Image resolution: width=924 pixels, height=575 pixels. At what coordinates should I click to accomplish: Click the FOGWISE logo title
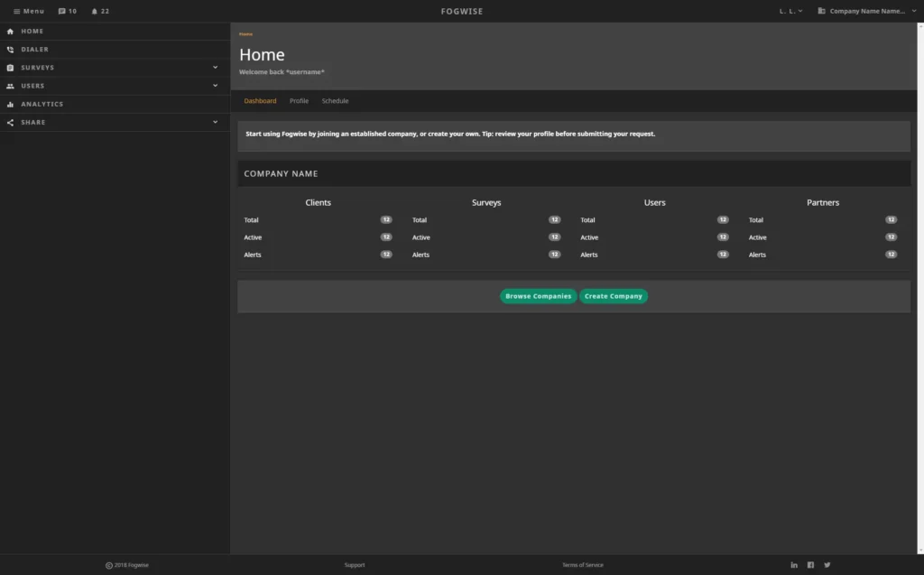(462, 11)
